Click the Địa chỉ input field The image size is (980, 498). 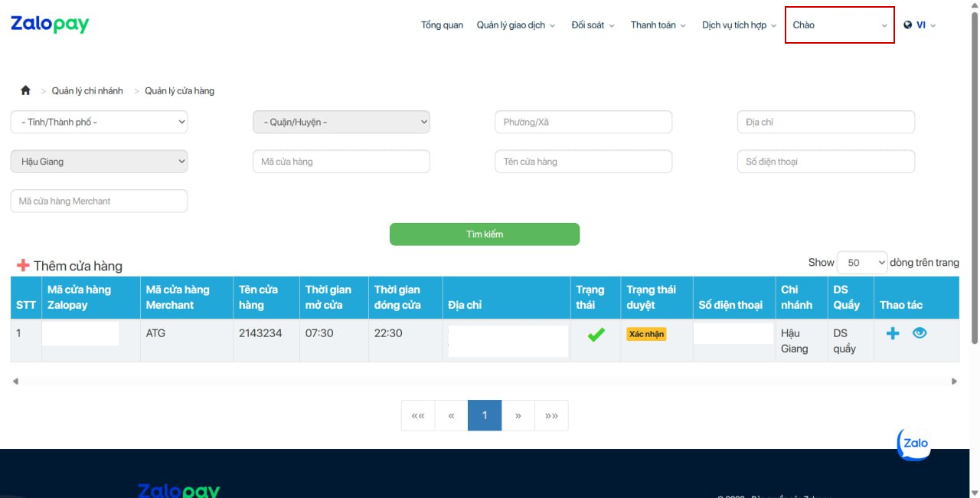point(826,122)
